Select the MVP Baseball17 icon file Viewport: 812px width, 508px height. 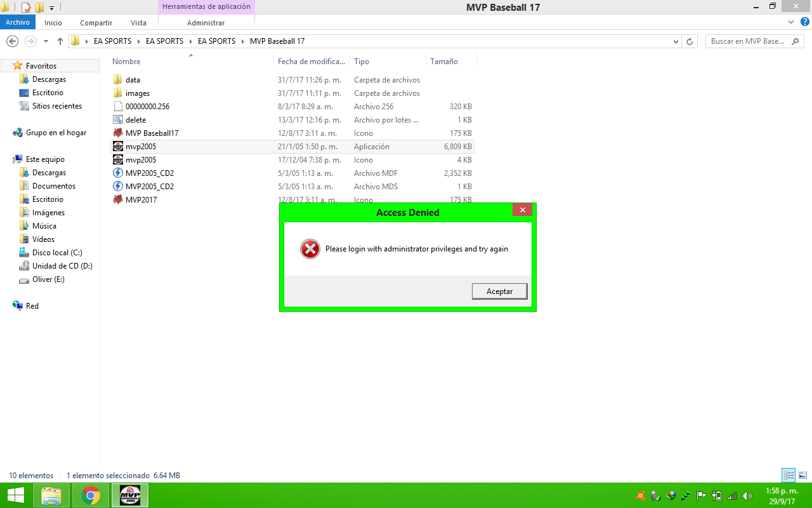point(152,133)
